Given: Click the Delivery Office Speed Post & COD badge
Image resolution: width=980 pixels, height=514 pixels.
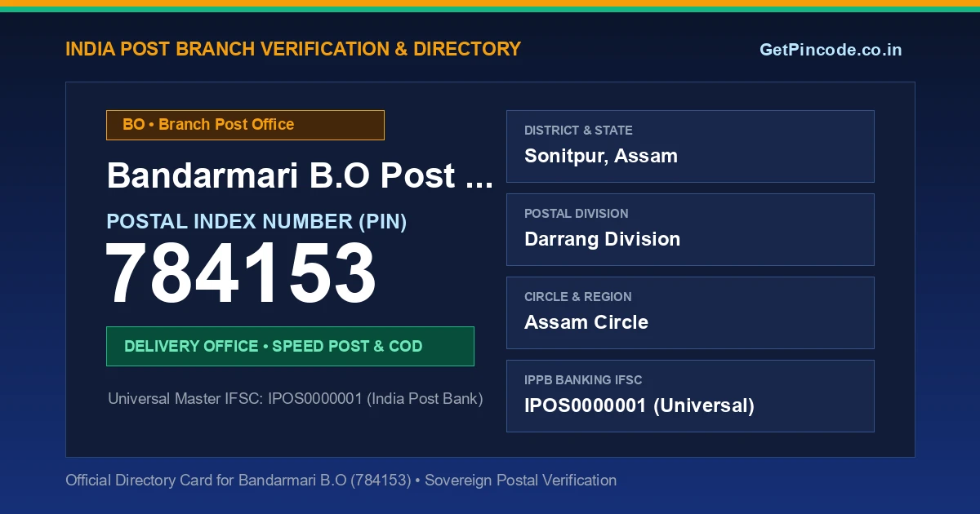Looking at the screenshot, I should point(290,346).
